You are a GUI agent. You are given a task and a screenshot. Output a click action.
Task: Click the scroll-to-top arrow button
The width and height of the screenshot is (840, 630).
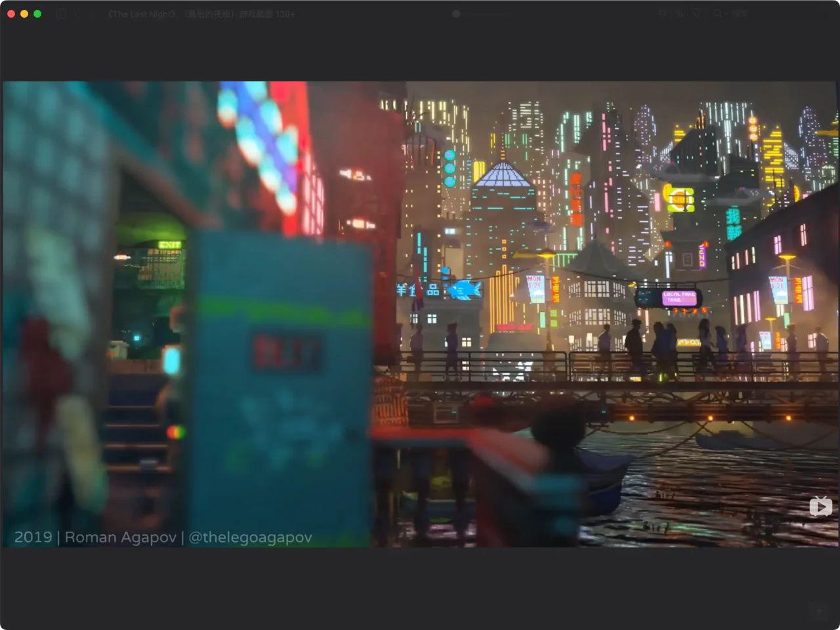[819, 612]
